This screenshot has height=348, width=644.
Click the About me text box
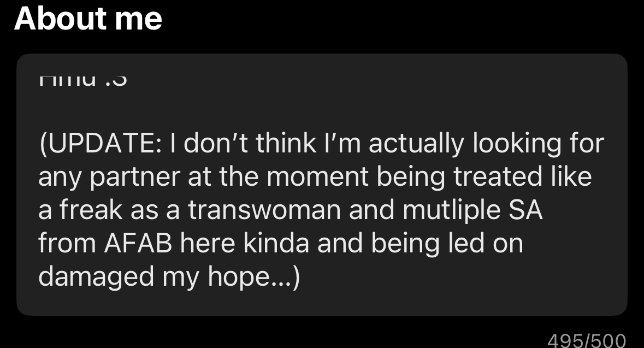[321, 184]
